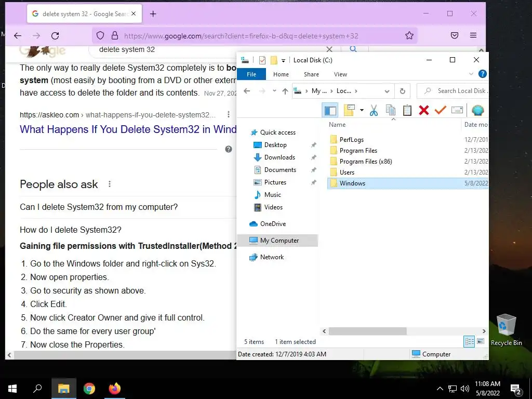Viewport: 532px width, 399px height.
Task: Click the Google search field text
Action: click(127, 49)
